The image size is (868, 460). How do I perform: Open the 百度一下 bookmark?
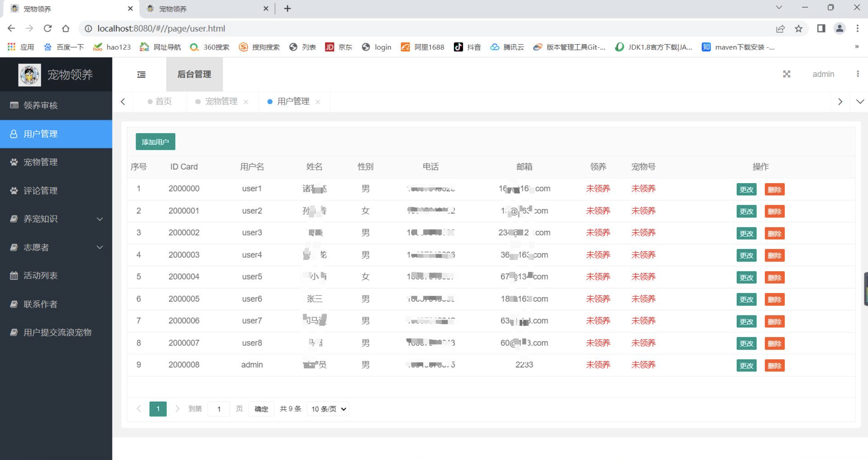pos(64,47)
